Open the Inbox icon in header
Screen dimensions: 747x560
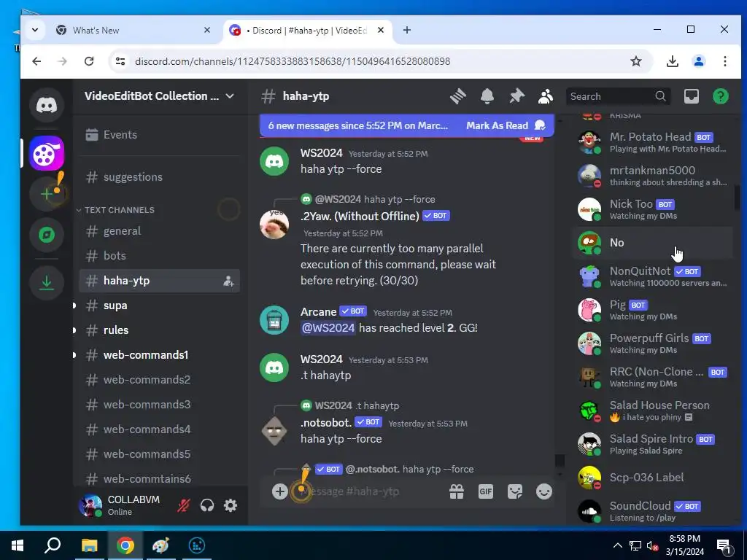[692, 96]
